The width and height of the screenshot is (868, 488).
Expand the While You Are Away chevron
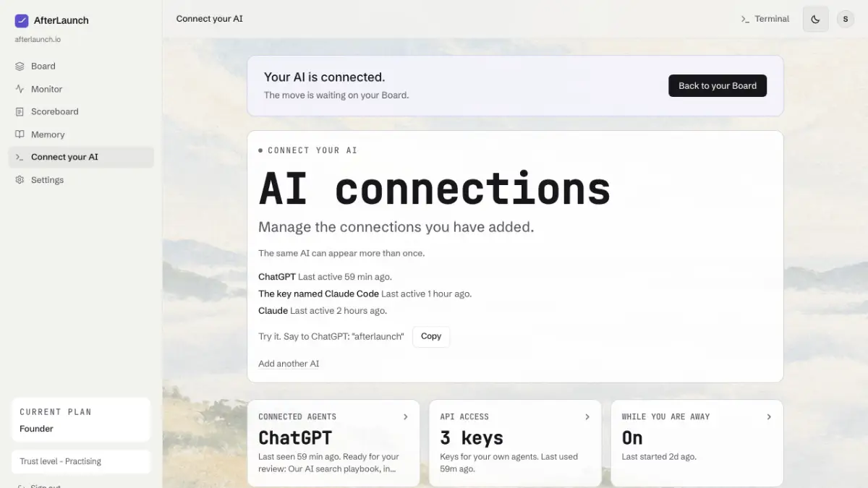[x=769, y=416]
